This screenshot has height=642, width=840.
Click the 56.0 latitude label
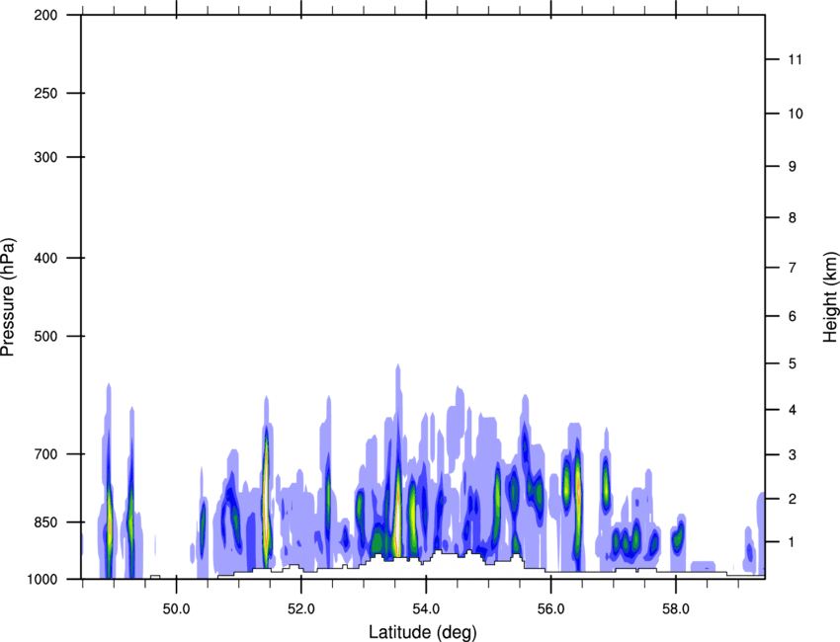(x=551, y=609)
